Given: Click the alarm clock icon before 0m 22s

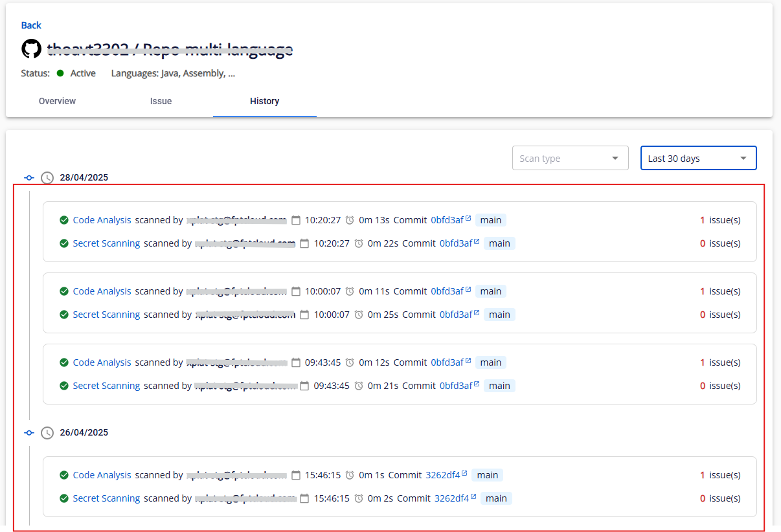Looking at the screenshot, I should pyautogui.click(x=359, y=243).
